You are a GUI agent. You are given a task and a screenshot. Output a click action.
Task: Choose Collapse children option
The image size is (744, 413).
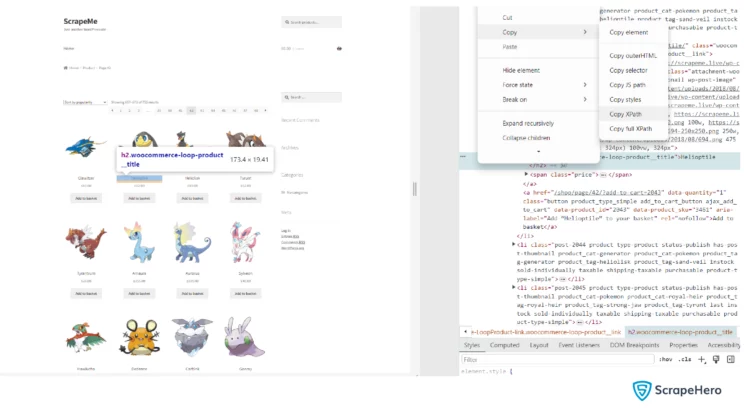point(526,138)
